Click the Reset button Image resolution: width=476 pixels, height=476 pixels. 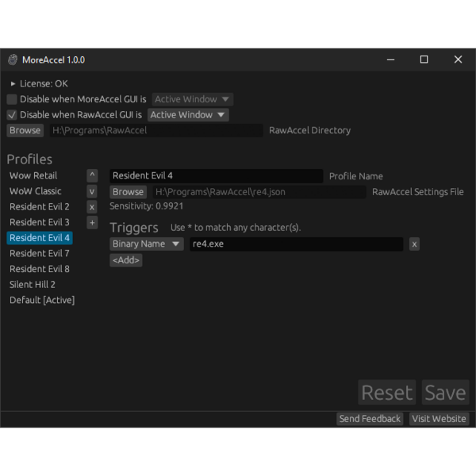(387, 392)
